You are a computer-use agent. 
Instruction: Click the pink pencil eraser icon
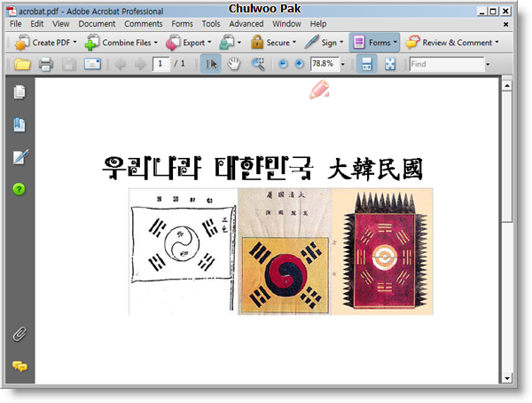tap(319, 90)
